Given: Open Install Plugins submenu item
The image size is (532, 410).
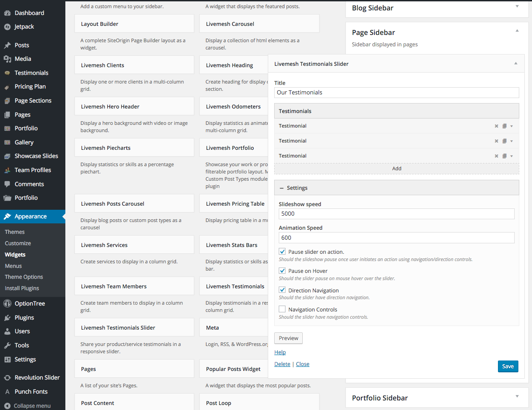Looking at the screenshot, I should 22,288.
